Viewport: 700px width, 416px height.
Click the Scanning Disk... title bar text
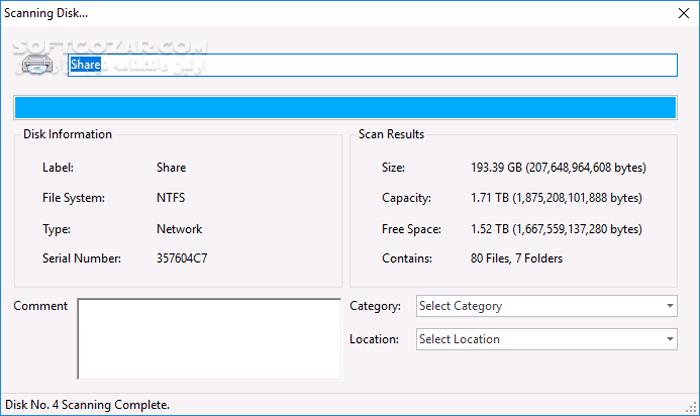click(x=46, y=13)
